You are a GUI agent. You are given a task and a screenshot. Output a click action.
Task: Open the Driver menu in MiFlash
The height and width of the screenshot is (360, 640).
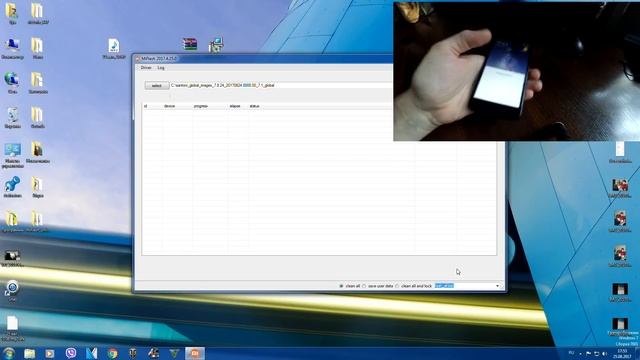[x=146, y=68]
